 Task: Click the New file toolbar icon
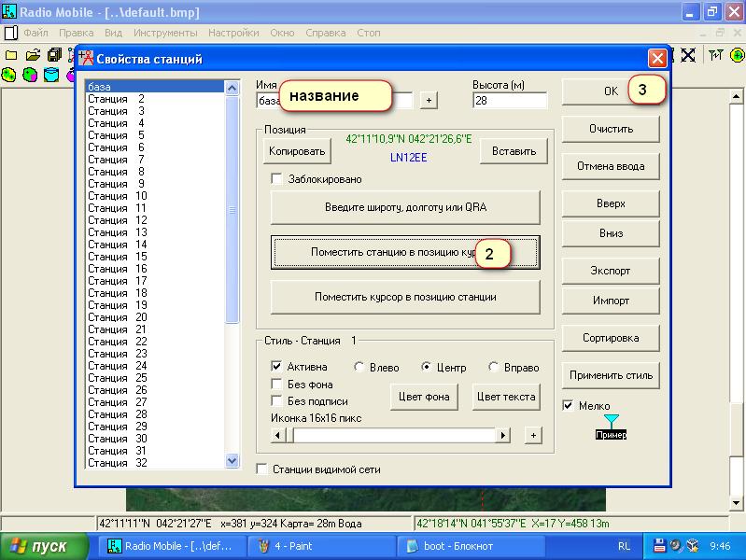click(x=11, y=55)
